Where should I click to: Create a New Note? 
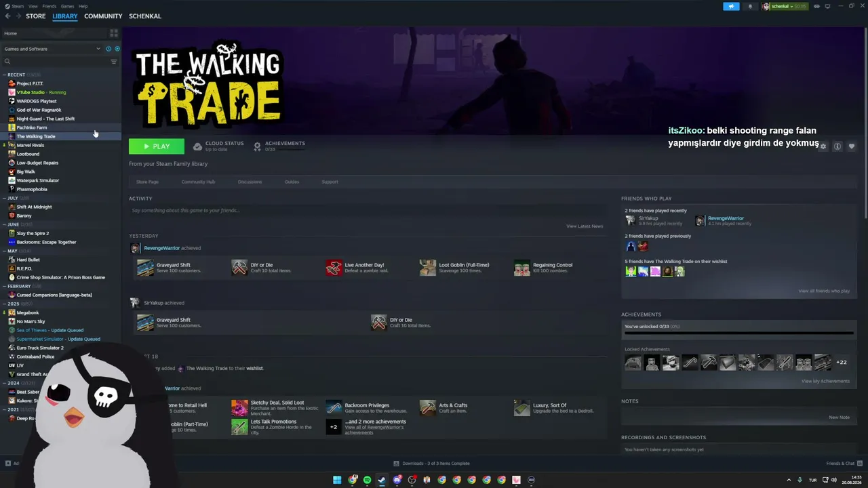(x=839, y=417)
